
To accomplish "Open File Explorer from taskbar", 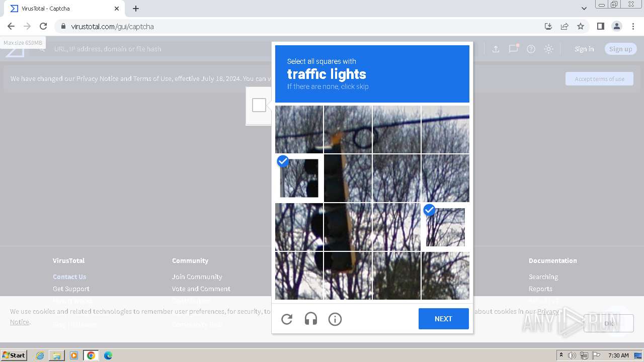I will point(57,355).
